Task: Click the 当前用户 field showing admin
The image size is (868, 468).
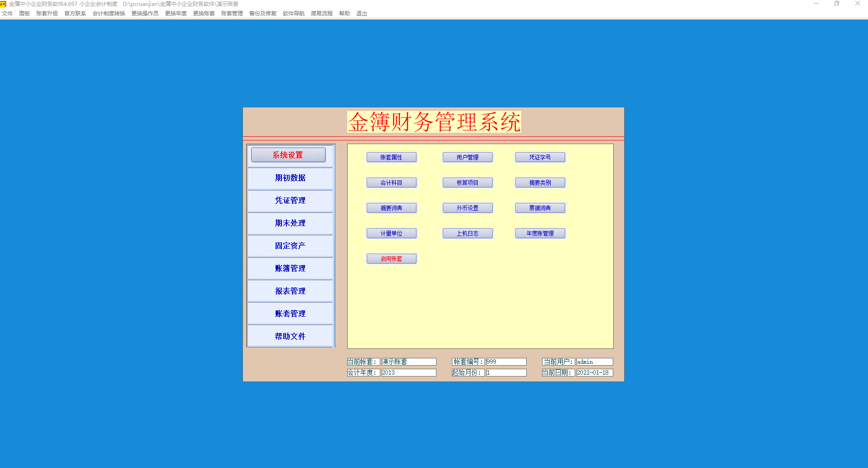Action: pos(595,362)
